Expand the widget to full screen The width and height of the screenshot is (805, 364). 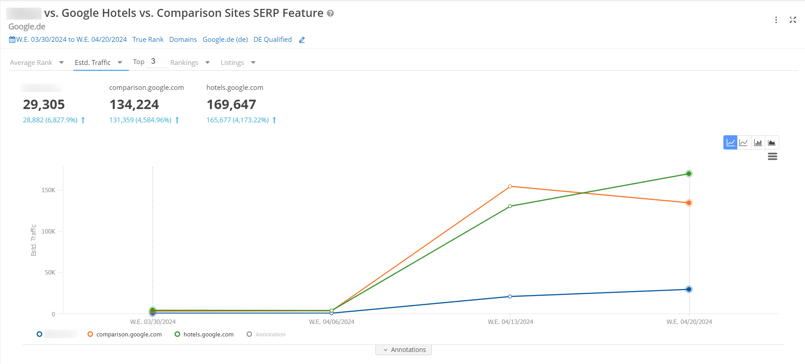tap(793, 20)
